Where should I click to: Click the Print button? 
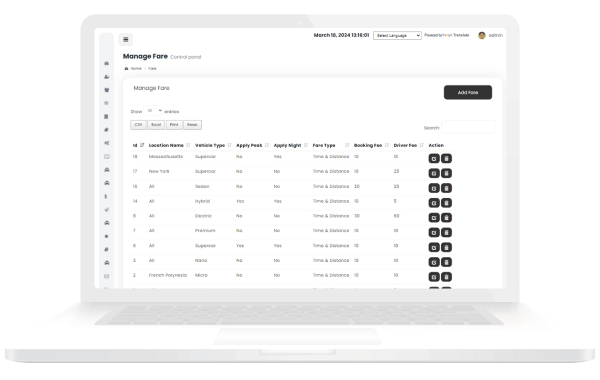point(174,125)
